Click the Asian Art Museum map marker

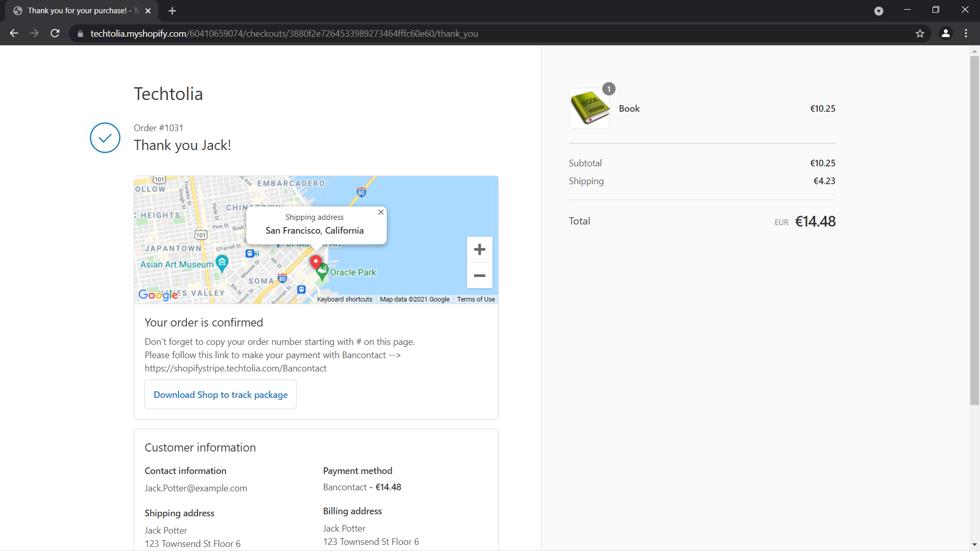(x=222, y=263)
